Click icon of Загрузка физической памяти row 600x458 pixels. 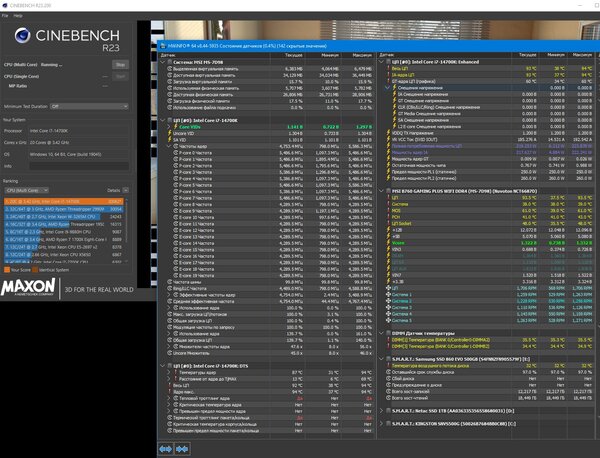(x=170, y=101)
